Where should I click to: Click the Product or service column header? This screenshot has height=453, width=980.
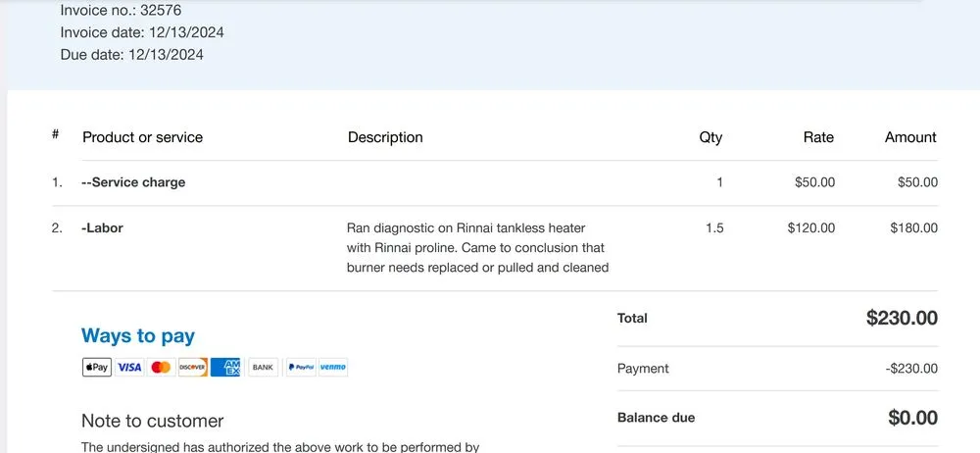point(143,137)
